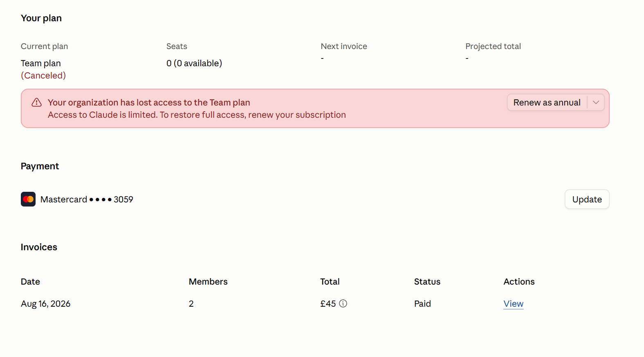
Task: Click the 'Your plan' section heading
Action: (41, 18)
